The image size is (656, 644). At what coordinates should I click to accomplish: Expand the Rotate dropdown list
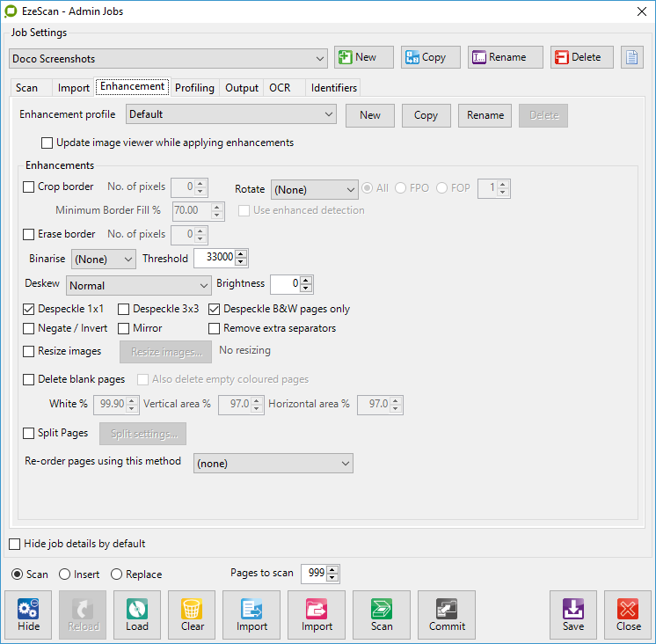tap(314, 189)
